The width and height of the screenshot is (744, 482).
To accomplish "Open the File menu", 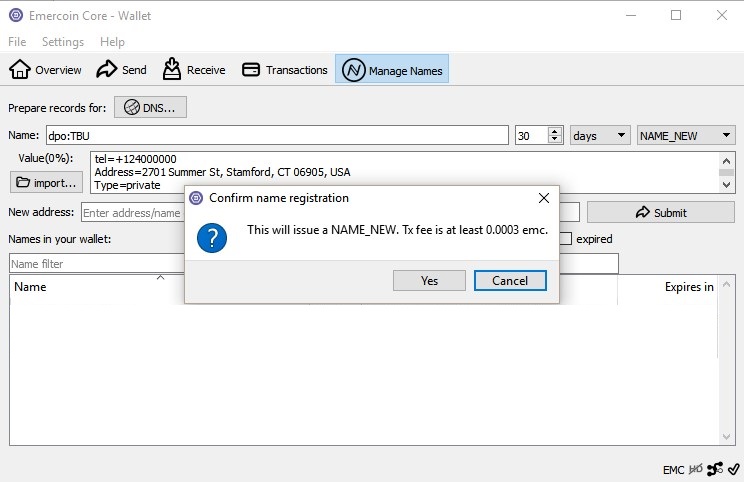I will (x=17, y=42).
